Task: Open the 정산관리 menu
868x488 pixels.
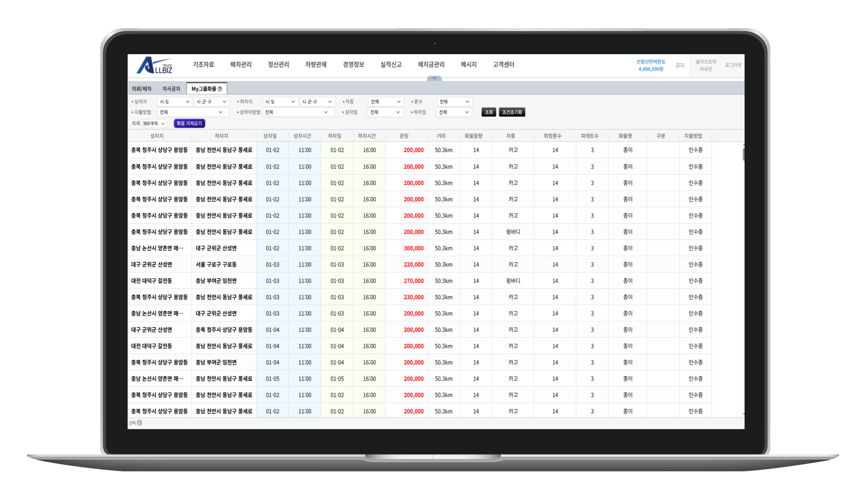Action: click(278, 64)
